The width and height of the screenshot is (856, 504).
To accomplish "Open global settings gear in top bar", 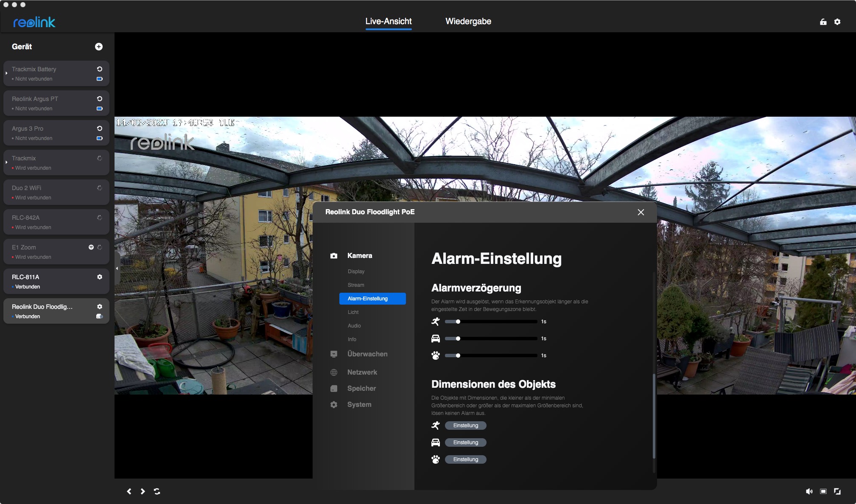I will pos(837,22).
